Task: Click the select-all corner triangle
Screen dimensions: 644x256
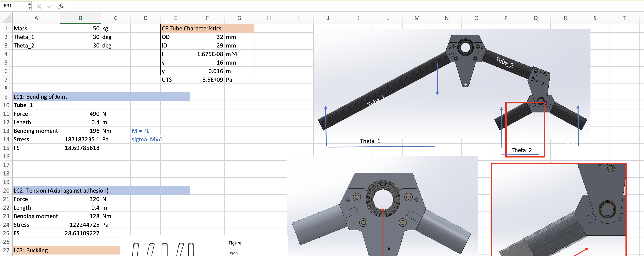Action: [x=6, y=18]
